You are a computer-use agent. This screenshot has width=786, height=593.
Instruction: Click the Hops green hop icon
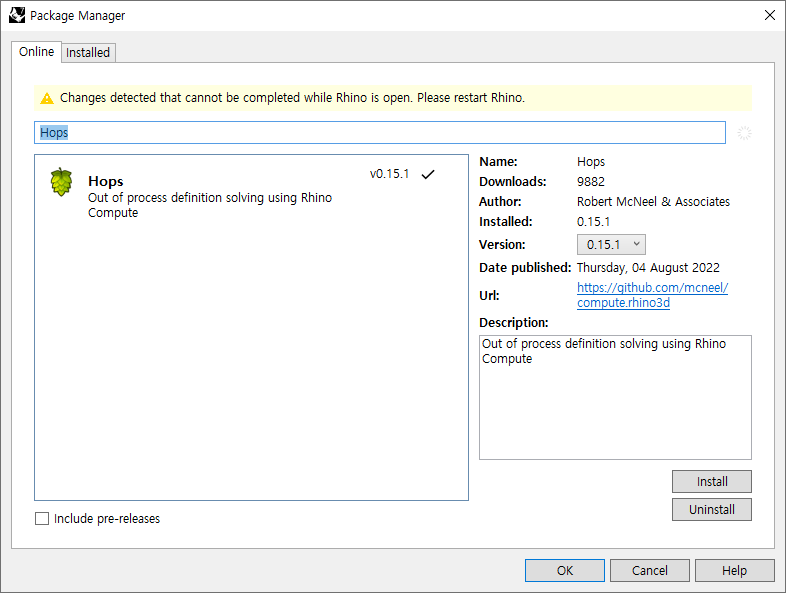[61, 182]
